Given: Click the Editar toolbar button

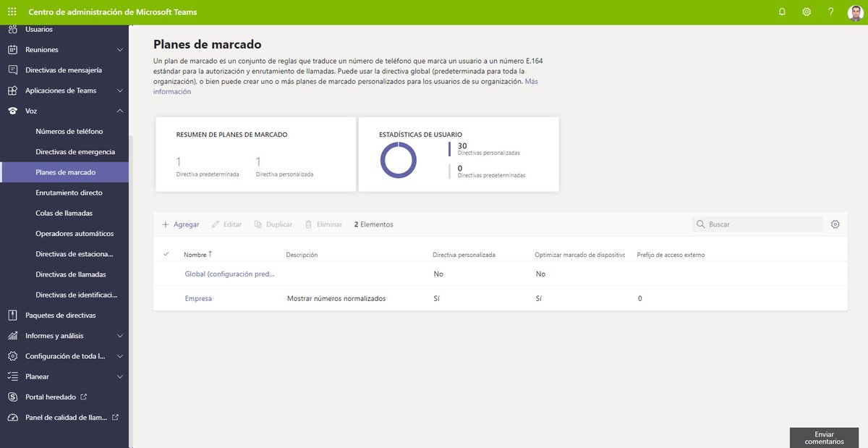Looking at the screenshot, I should 226,224.
